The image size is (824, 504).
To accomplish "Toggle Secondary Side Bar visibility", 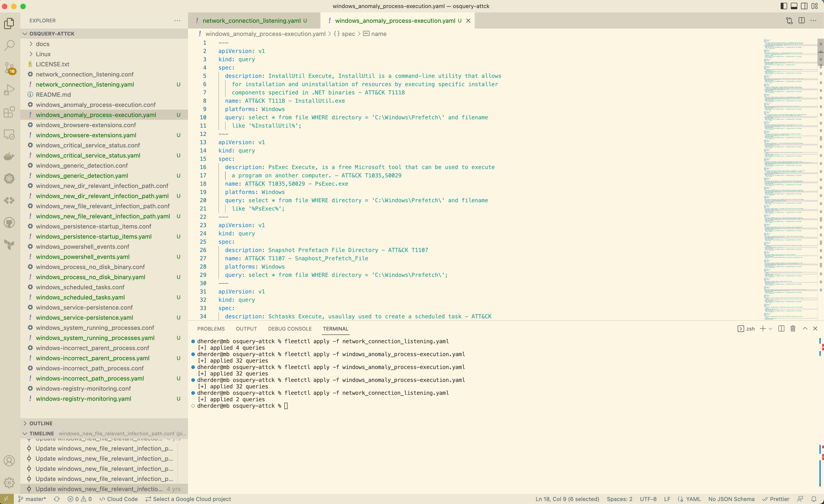I will pyautogui.click(x=804, y=6).
